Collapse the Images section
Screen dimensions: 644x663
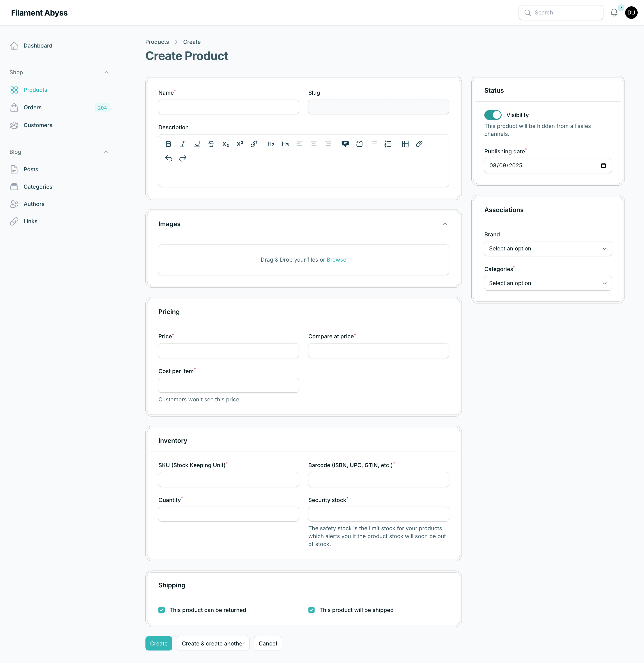(x=445, y=224)
